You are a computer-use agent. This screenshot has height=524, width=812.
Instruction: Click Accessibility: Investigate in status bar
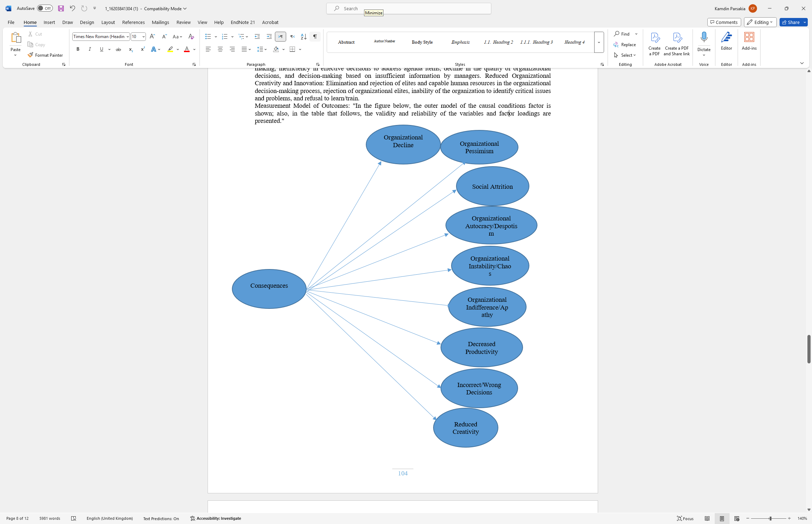(x=216, y=518)
